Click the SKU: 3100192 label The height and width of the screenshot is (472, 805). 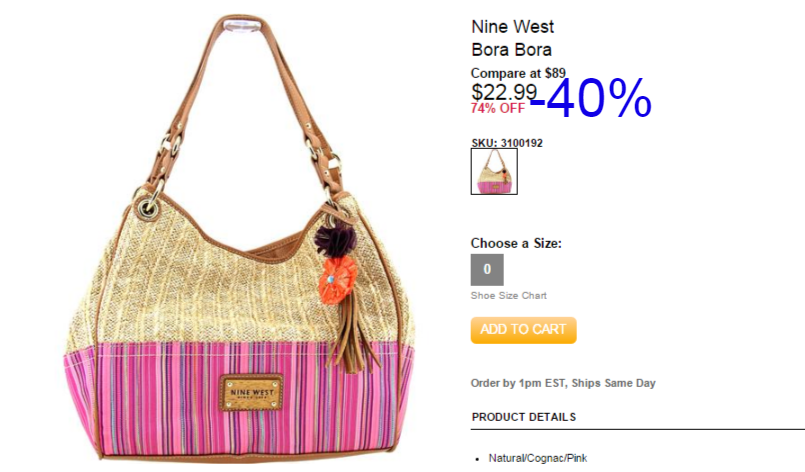(x=507, y=143)
